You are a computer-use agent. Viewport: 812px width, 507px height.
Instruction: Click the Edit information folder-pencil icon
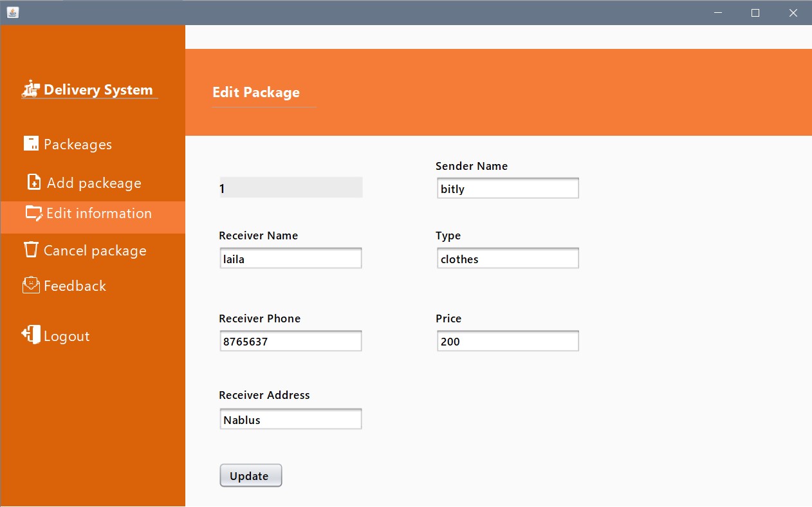[x=34, y=212]
